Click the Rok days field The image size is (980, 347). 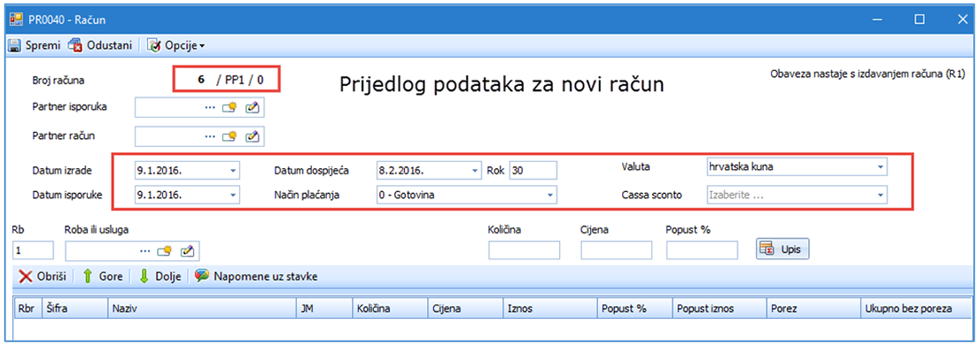pos(533,170)
